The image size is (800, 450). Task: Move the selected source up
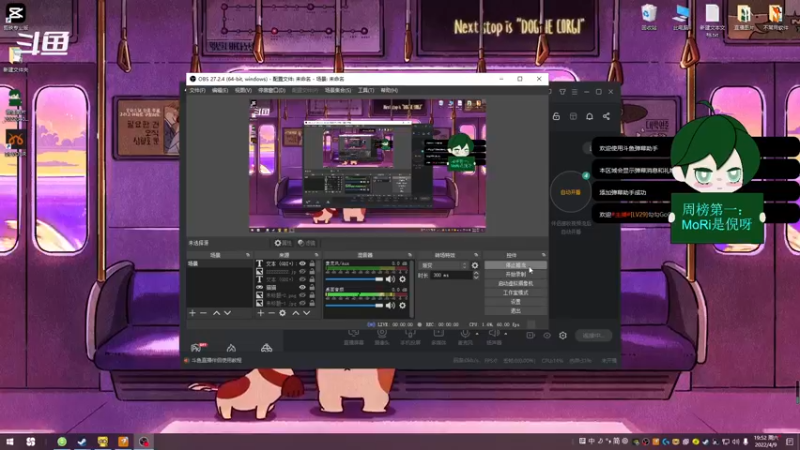pos(295,313)
